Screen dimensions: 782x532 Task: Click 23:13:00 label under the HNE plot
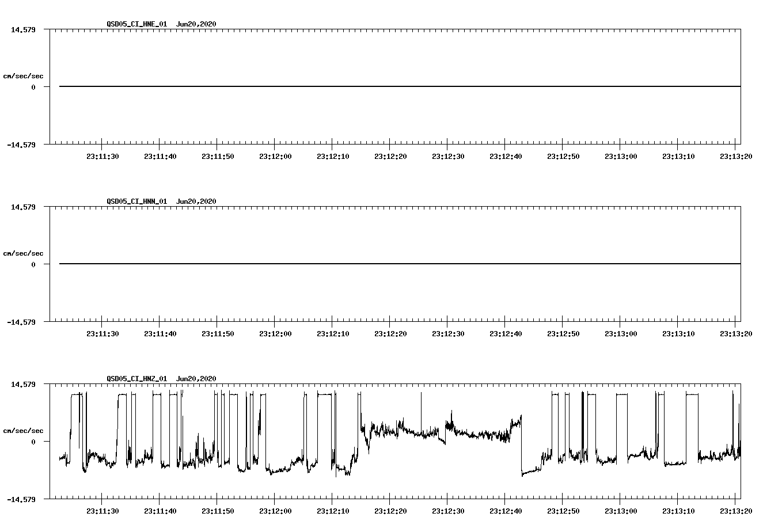point(621,157)
